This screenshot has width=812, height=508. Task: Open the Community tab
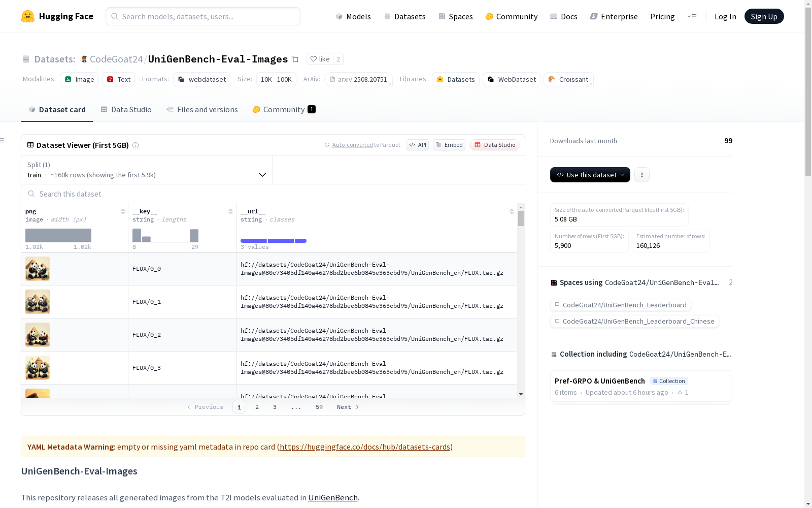coord(284,110)
